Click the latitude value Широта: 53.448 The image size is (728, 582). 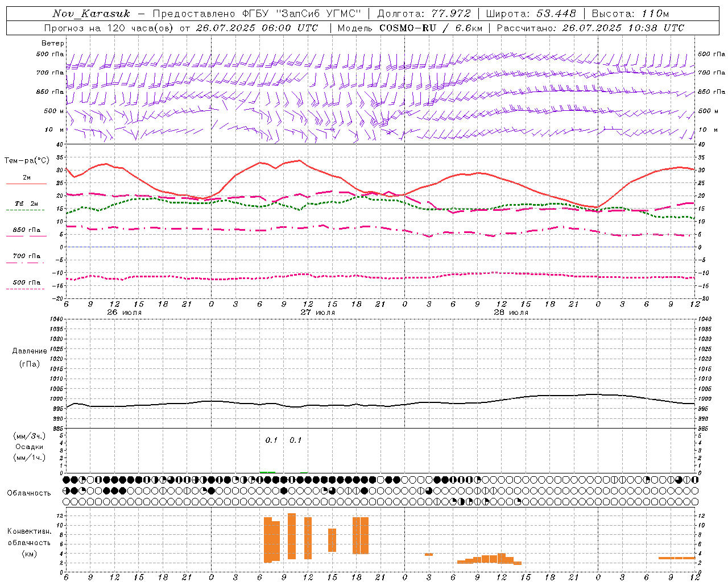coord(531,14)
